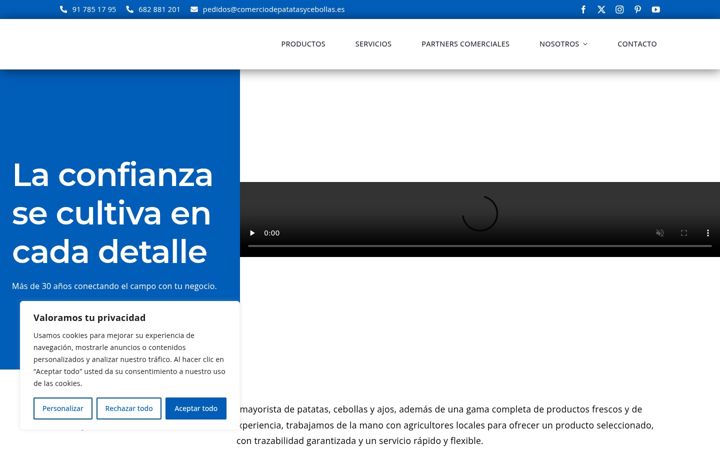Toggle the video mute speaker icon
720x450 pixels.
click(x=660, y=233)
